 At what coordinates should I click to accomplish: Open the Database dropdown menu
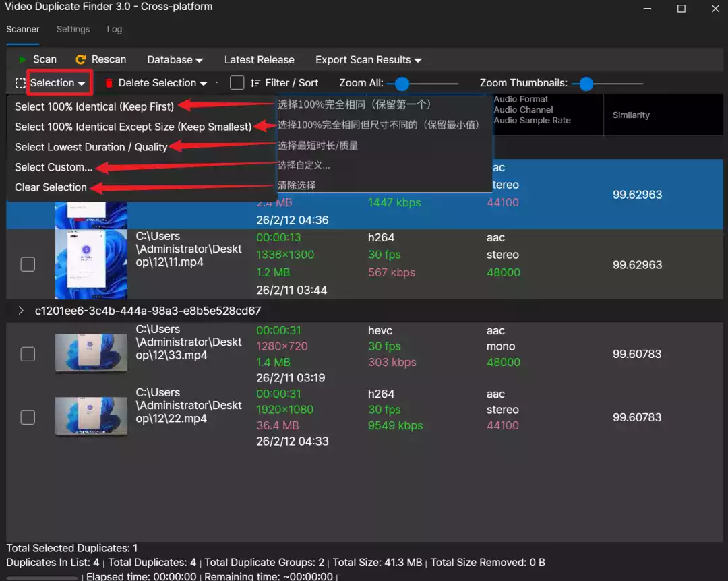point(175,60)
